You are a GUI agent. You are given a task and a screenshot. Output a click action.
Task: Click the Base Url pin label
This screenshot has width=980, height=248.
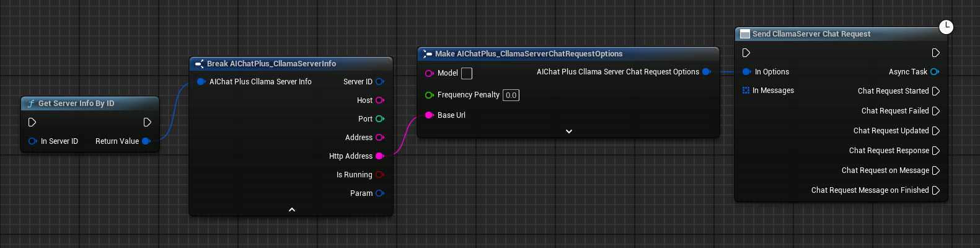(x=451, y=115)
